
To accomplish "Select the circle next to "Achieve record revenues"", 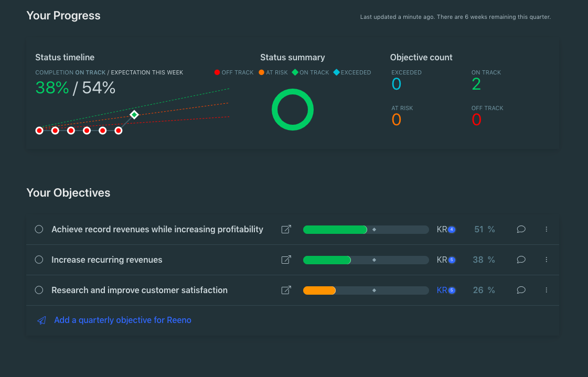I will pyautogui.click(x=38, y=229).
